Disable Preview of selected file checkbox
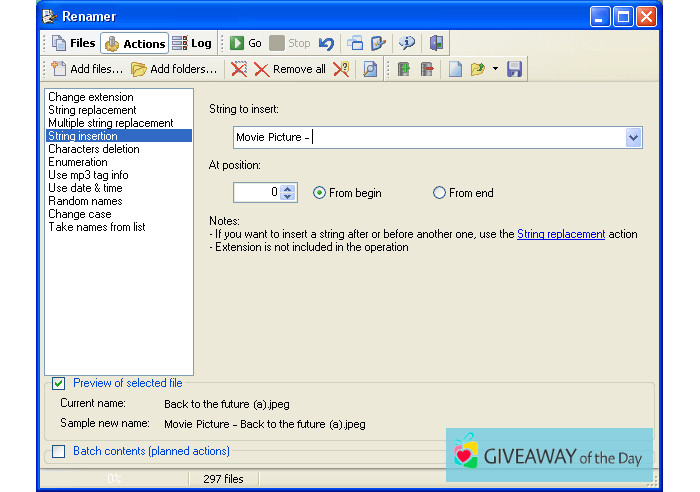Screen dimensions: 700x492 tap(59, 383)
